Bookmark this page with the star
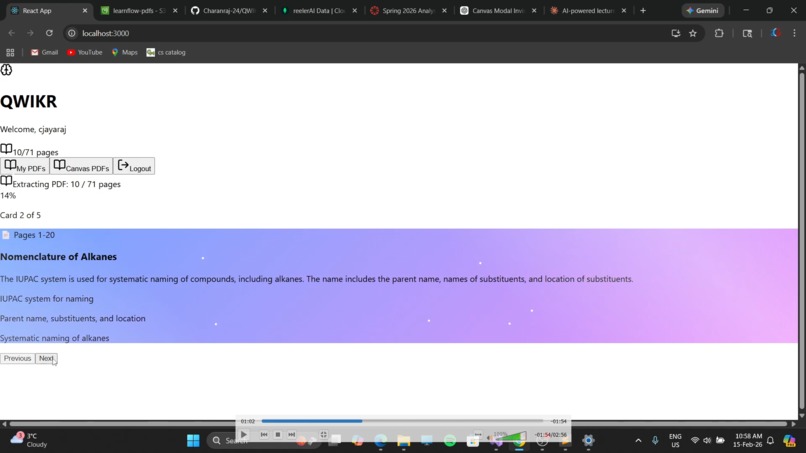806x453 pixels. [693, 33]
